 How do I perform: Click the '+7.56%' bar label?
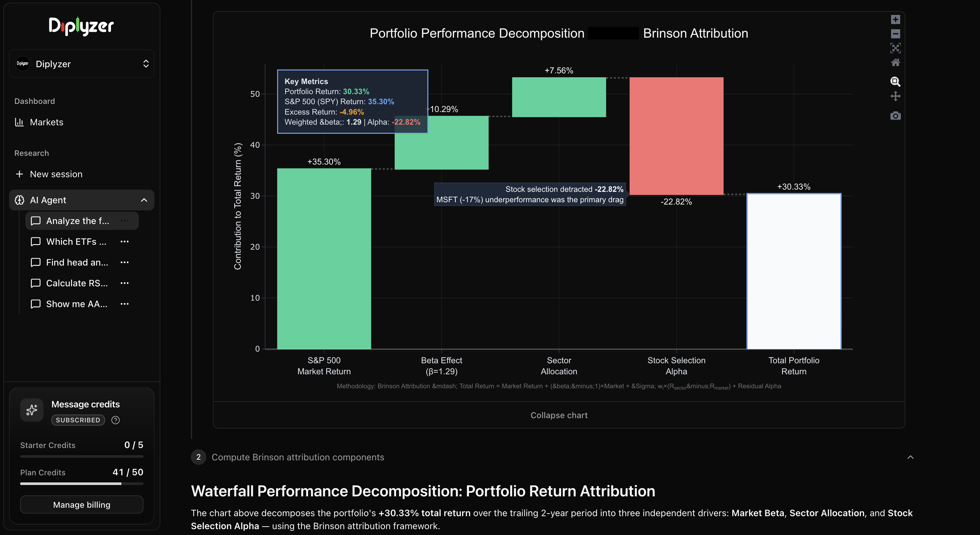pos(559,70)
